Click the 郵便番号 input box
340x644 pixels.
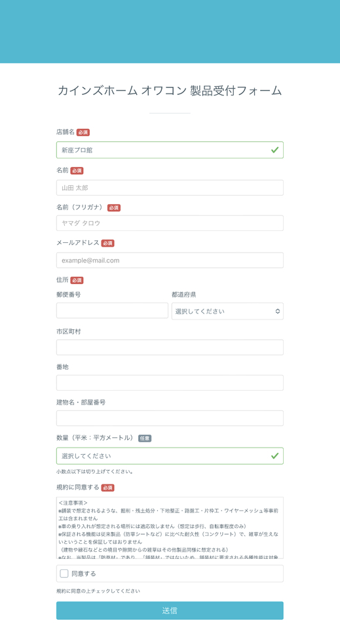pos(112,310)
